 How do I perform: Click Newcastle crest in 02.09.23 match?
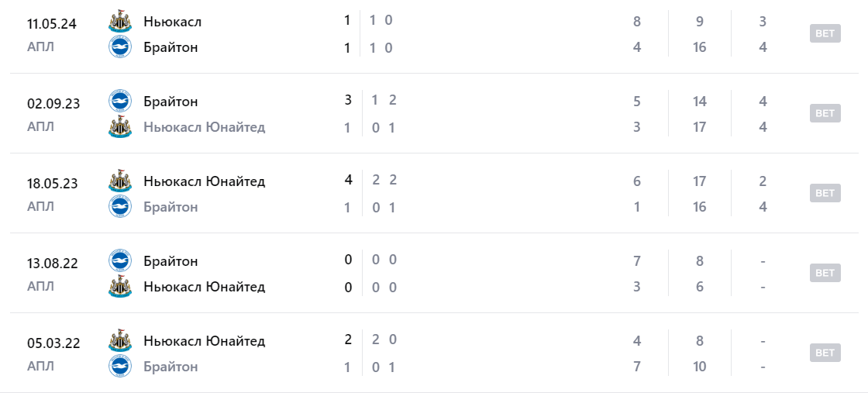(119, 127)
